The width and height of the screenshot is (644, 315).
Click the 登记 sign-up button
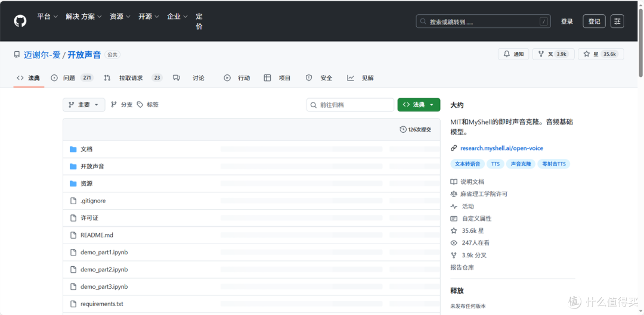pos(594,21)
